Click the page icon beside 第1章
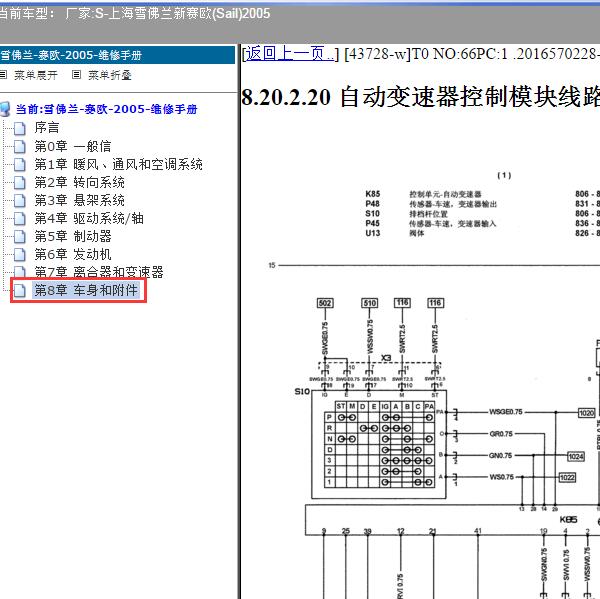This screenshot has width=600, height=599. click(20, 165)
